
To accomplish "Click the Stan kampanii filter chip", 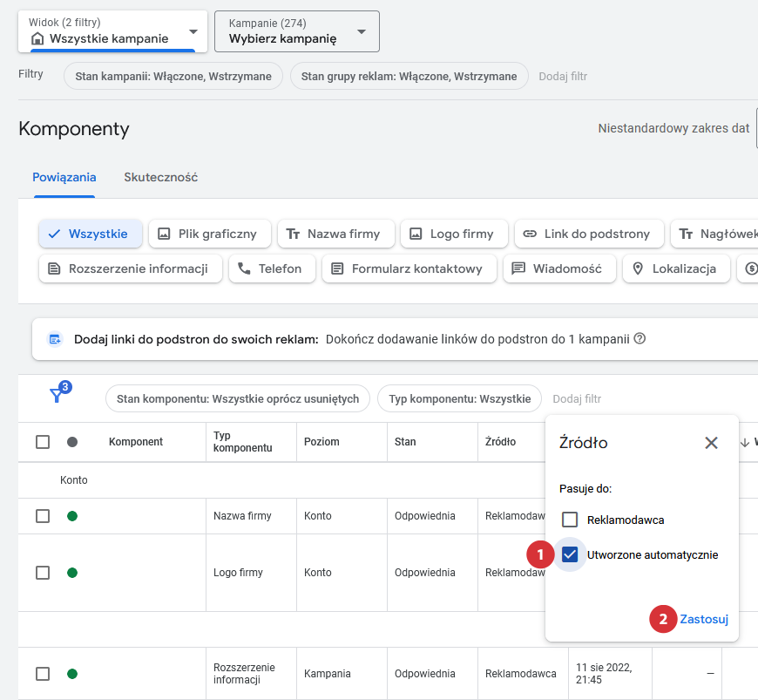I will click(x=173, y=76).
